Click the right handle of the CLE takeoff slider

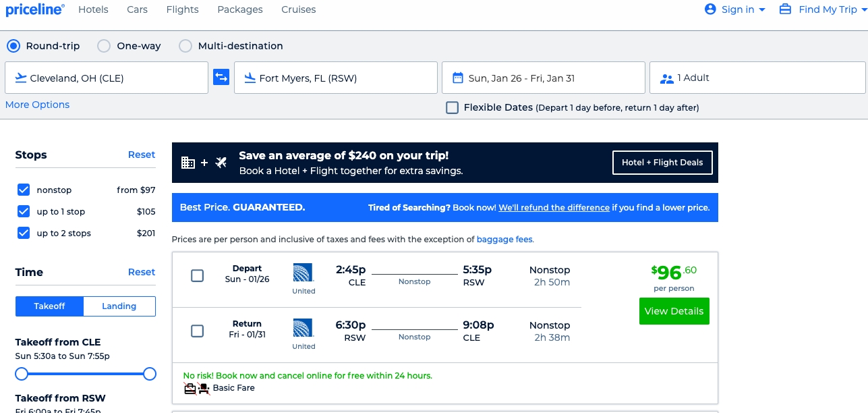click(x=150, y=373)
